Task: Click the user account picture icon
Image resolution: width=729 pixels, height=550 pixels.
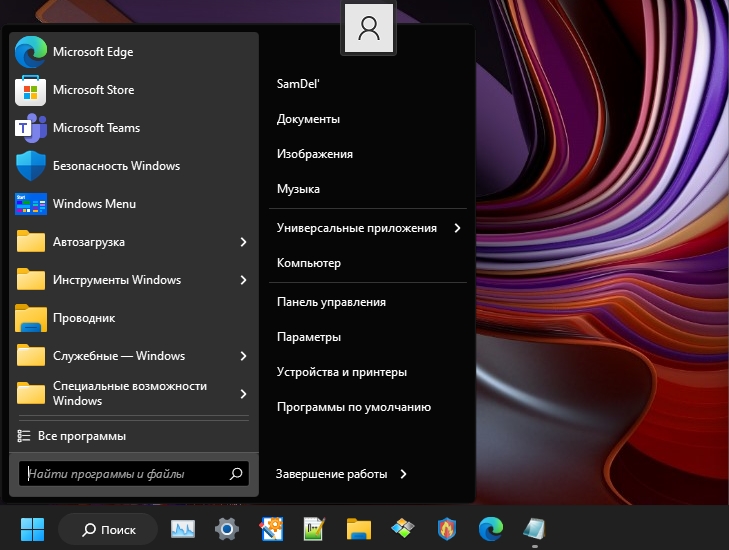Action: point(369,29)
